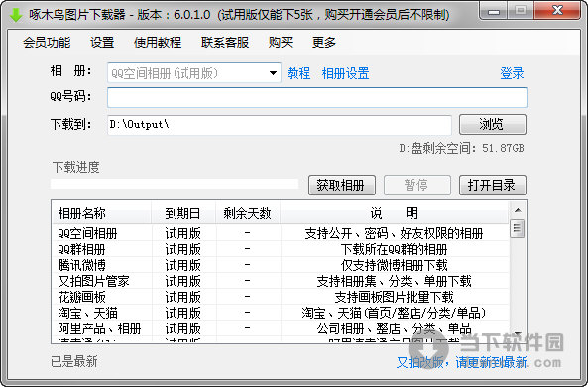
Task: Click the list scrollbar up arrow
Action: point(518,210)
